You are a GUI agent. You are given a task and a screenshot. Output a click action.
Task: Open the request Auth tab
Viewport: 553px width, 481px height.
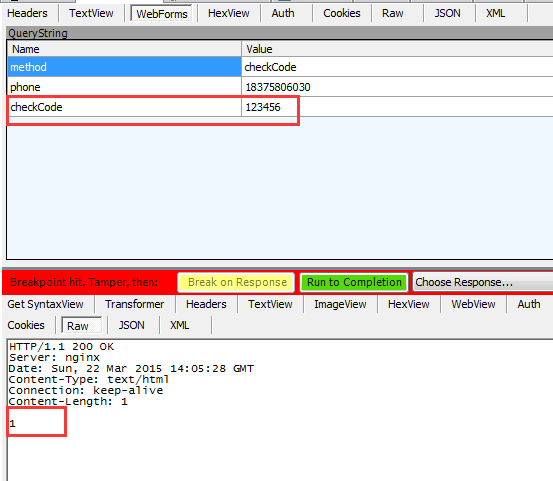pyautogui.click(x=283, y=13)
